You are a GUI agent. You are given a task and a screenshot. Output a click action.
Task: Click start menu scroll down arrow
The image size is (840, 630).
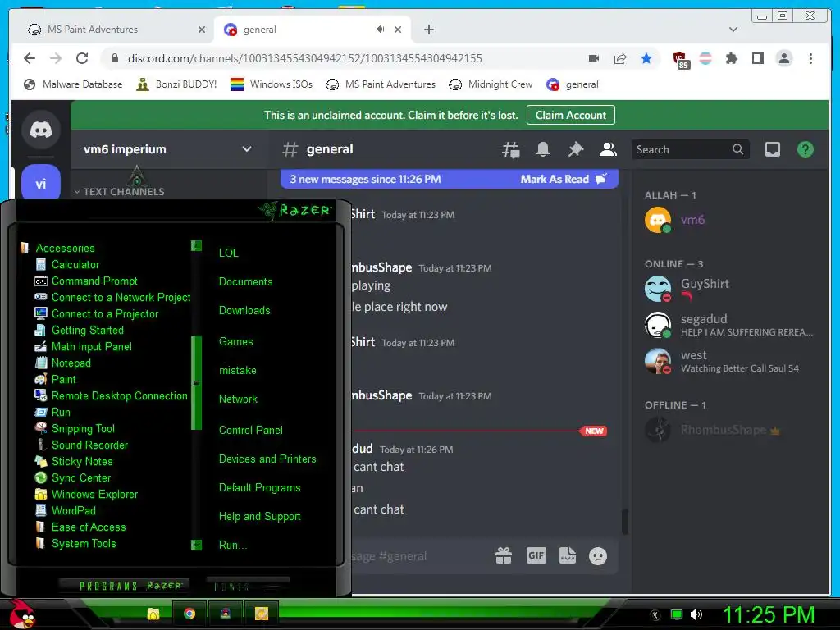click(x=197, y=545)
